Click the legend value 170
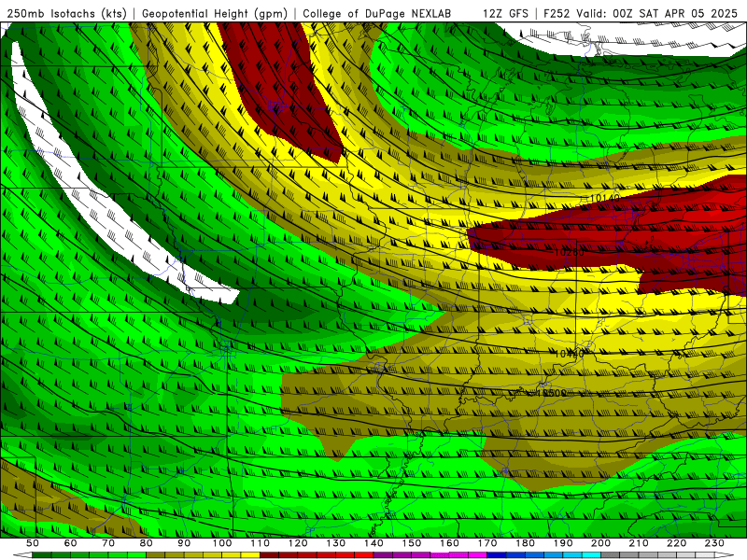 (487, 543)
